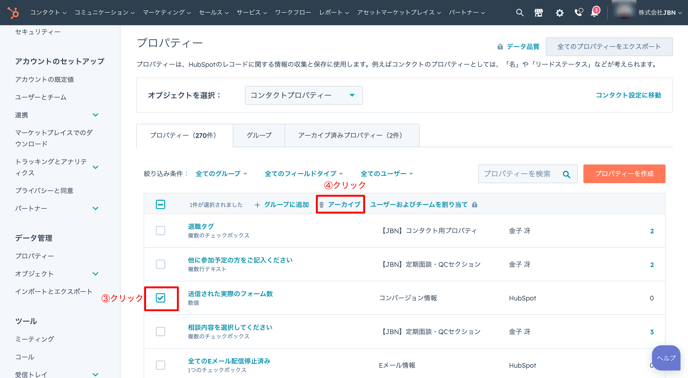The height and width of the screenshot is (378, 688).
Task: Open the notifications bell
Action: coord(595,12)
